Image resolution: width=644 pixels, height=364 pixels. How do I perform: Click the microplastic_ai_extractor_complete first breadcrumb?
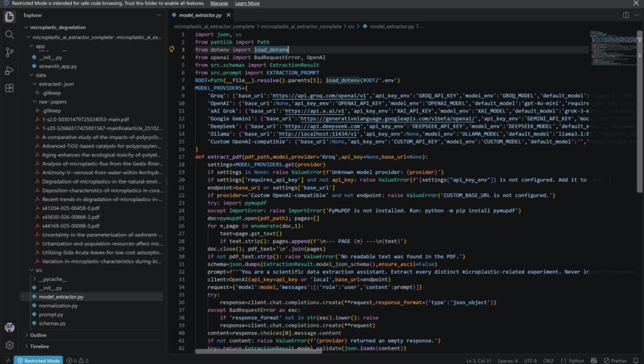[214, 26]
